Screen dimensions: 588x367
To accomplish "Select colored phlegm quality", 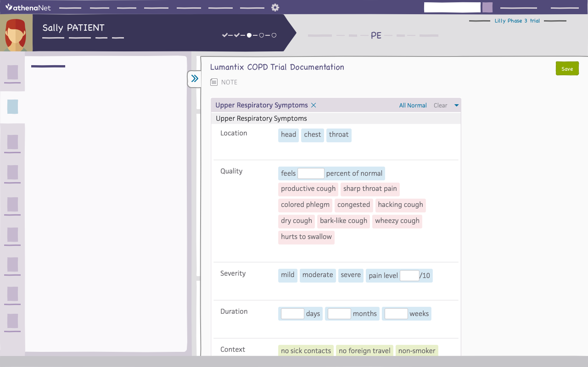I will coord(305,205).
